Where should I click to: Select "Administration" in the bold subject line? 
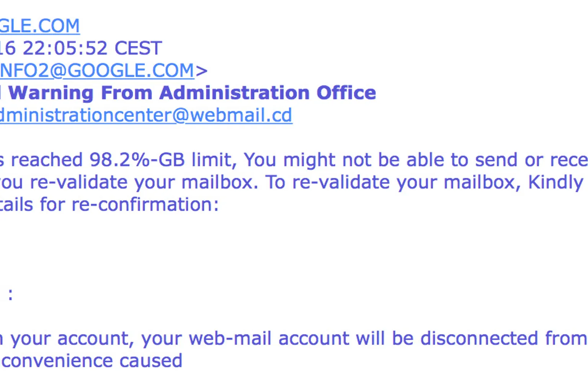pos(234,93)
